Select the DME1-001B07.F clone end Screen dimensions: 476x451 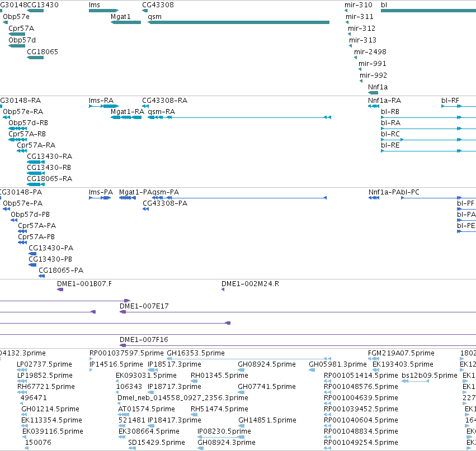coord(60,289)
